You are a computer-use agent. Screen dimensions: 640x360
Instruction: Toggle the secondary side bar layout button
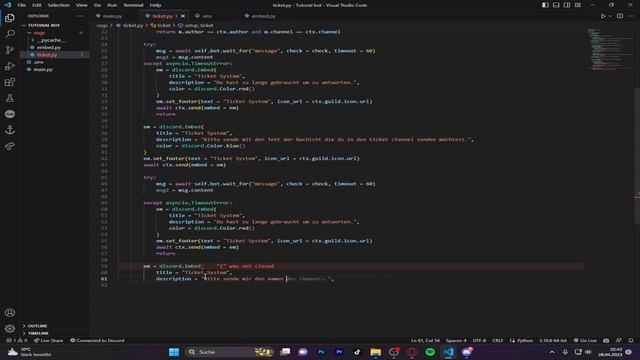567,5
